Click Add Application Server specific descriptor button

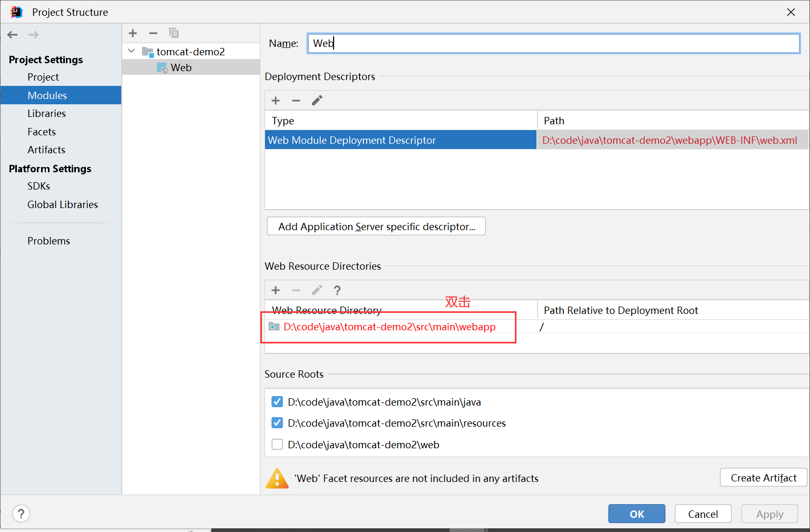click(x=376, y=226)
